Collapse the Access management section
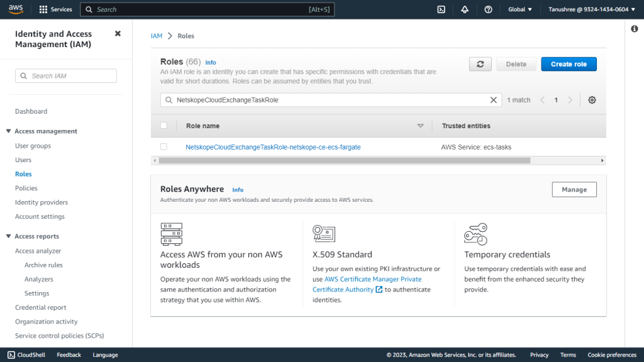Screen dimensions: 644x362 (8, 131)
